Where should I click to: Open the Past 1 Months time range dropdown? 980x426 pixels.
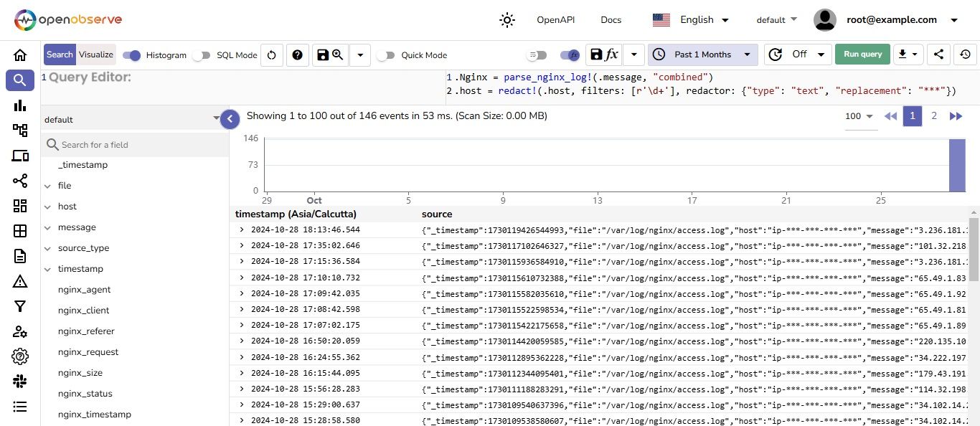pyautogui.click(x=701, y=55)
